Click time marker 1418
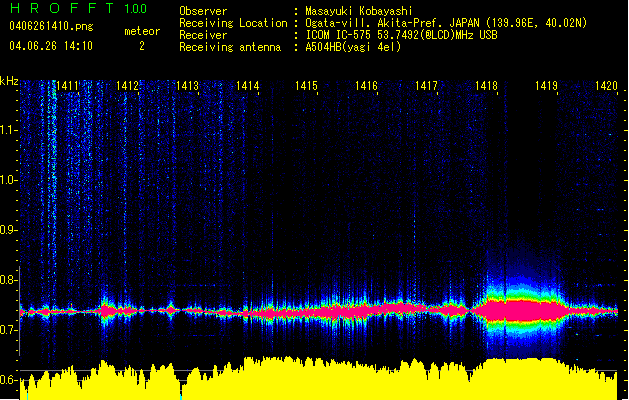Screen dimensions: 629x400 pyautogui.click(x=486, y=86)
